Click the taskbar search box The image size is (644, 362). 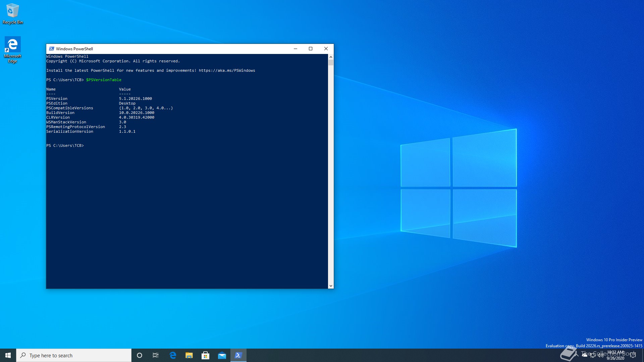click(x=74, y=355)
